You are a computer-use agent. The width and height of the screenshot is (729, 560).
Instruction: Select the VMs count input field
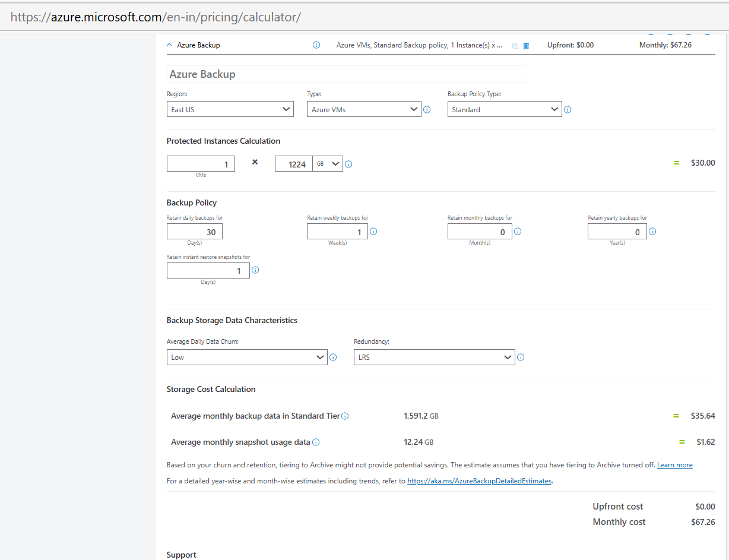point(201,164)
